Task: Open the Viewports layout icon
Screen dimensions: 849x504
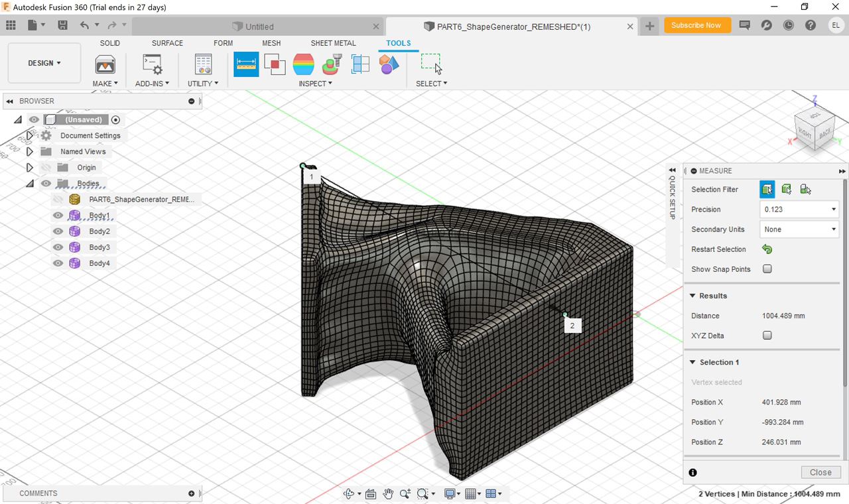Action: [491, 493]
